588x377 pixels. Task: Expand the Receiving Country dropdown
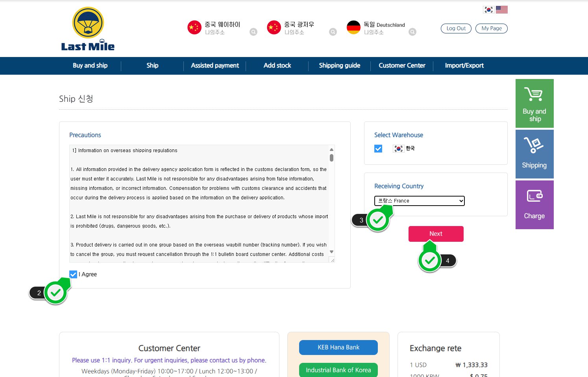(419, 201)
